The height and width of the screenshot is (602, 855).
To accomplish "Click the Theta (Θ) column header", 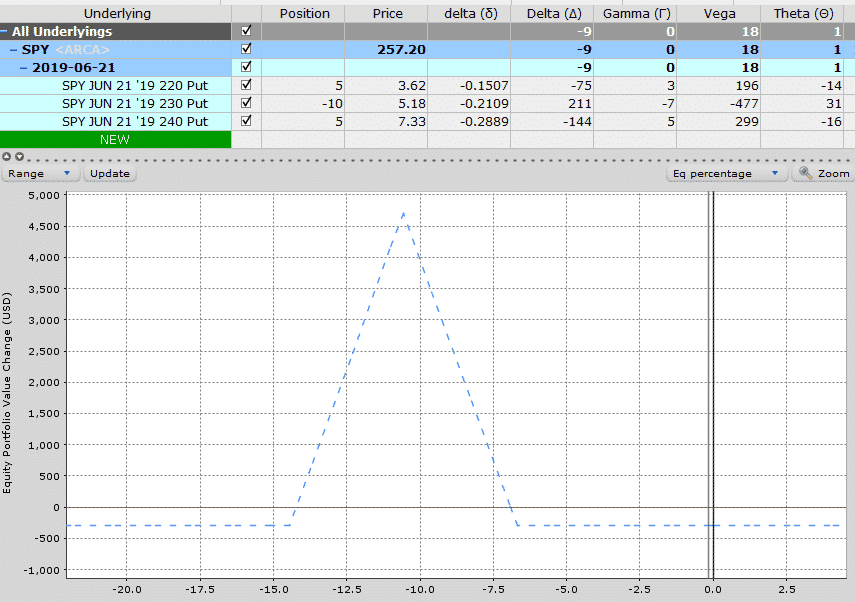I will click(x=803, y=14).
